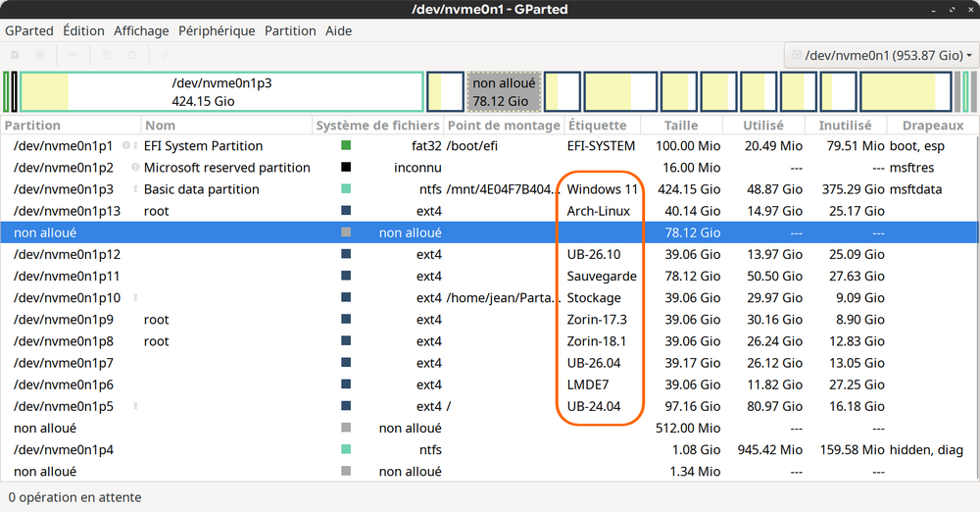This screenshot has height=512, width=980.
Task: Click the New partition toolbar icon
Action: (15, 55)
